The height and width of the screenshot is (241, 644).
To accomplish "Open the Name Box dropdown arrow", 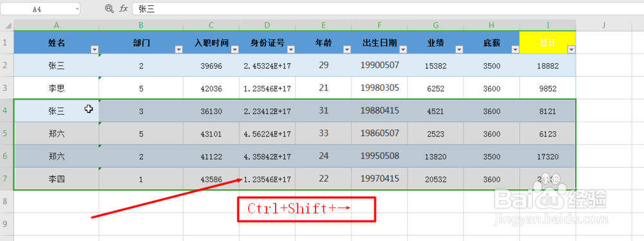I will (x=77, y=8).
